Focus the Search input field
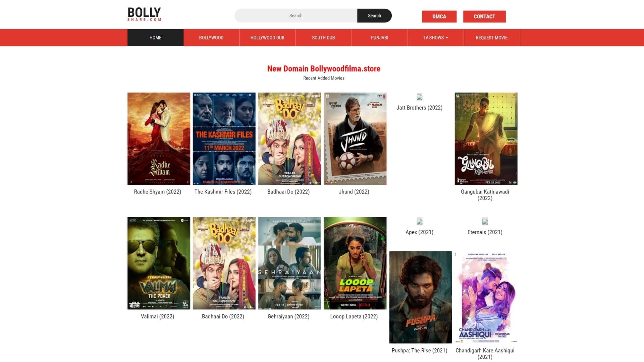 point(296,16)
